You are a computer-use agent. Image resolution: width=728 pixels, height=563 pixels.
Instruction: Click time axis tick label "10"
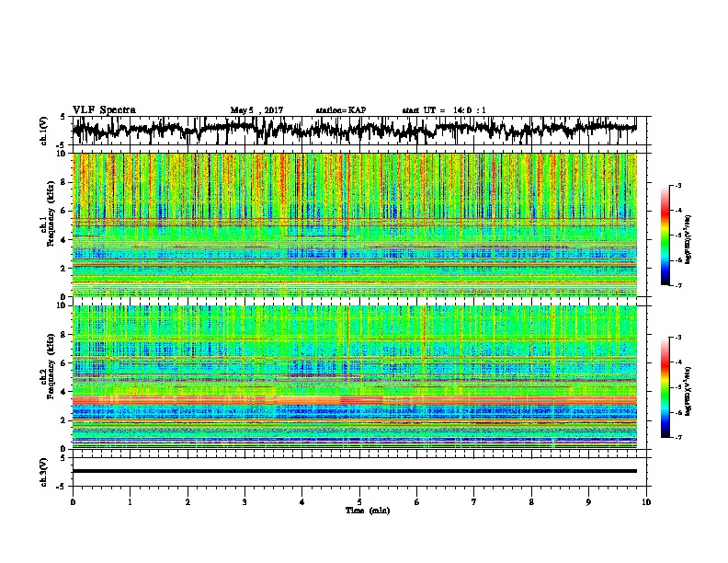(646, 502)
